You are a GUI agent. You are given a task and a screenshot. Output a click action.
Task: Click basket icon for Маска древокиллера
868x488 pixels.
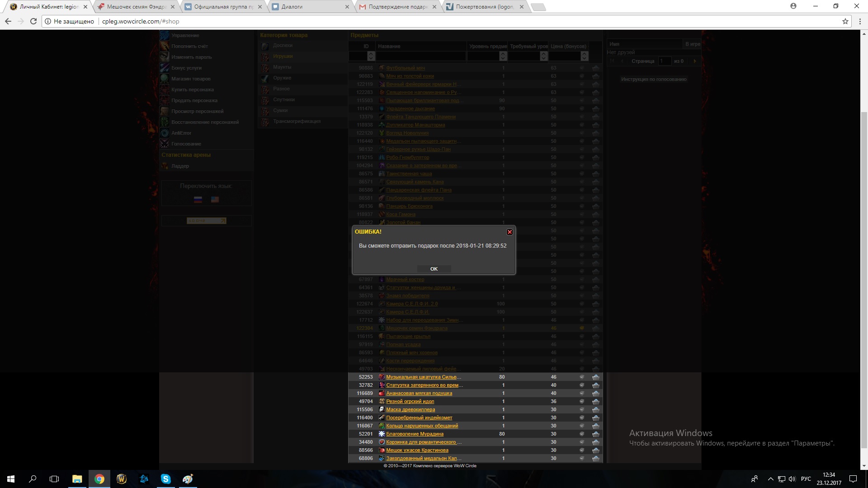tap(595, 410)
